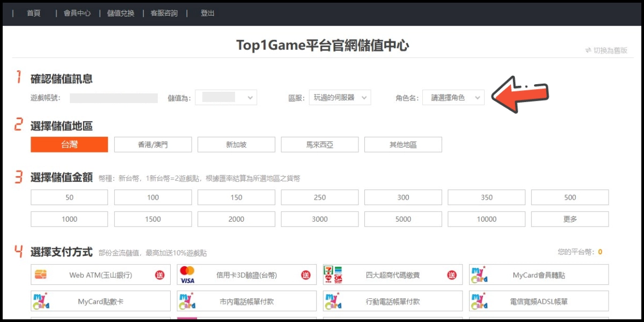Click the Mastercard VISA logo icon
The height and width of the screenshot is (322, 644).
point(187,275)
